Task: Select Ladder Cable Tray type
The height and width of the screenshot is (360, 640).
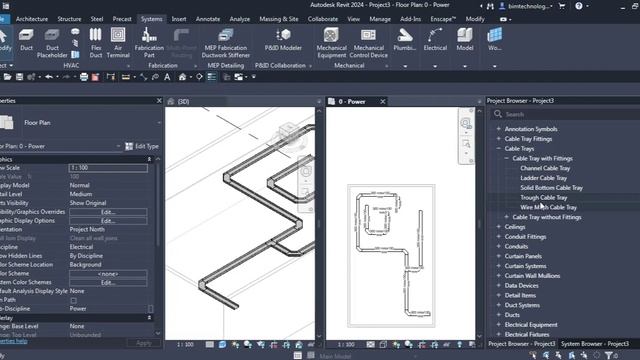Action: pyautogui.click(x=543, y=178)
